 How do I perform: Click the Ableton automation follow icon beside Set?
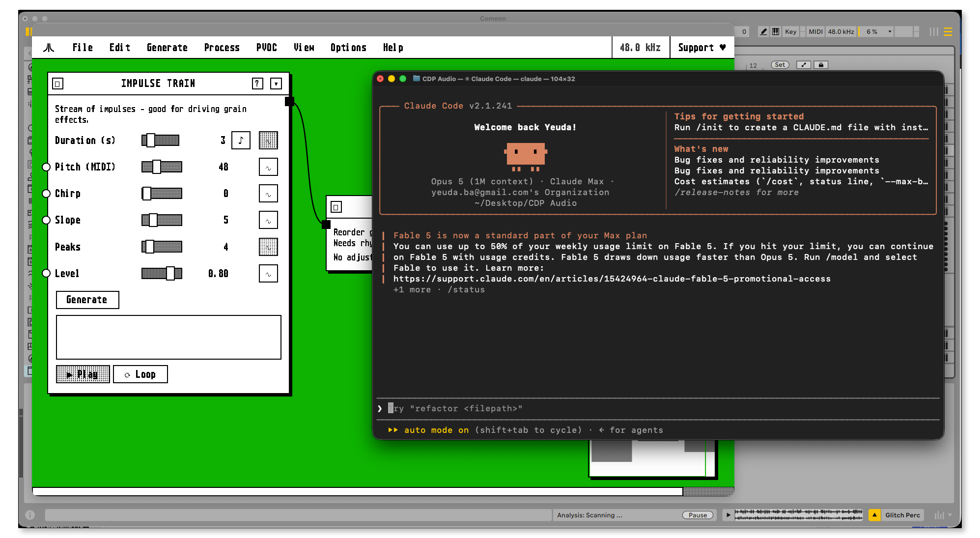click(804, 65)
